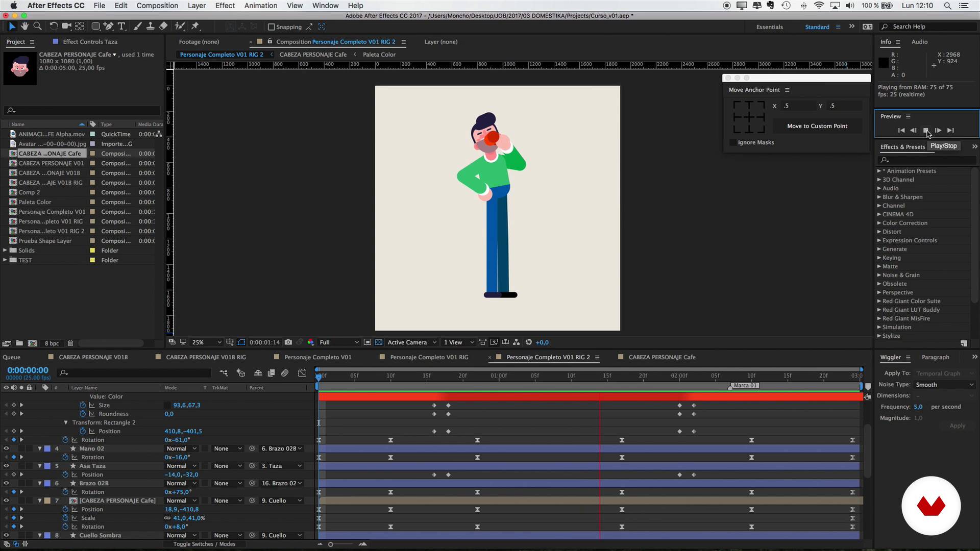The image size is (980, 551).
Task: Open the 25% magnification dropdown
Action: point(206,342)
